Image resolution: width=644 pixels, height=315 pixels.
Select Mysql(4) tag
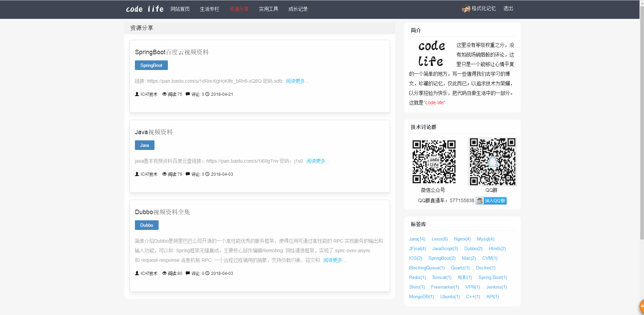486,239
